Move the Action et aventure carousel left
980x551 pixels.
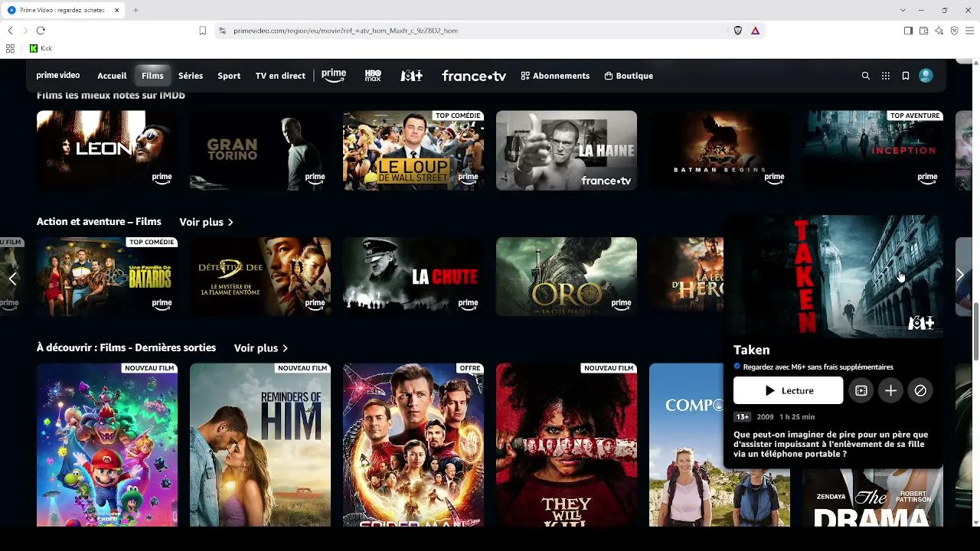pyautogui.click(x=12, y=279)
